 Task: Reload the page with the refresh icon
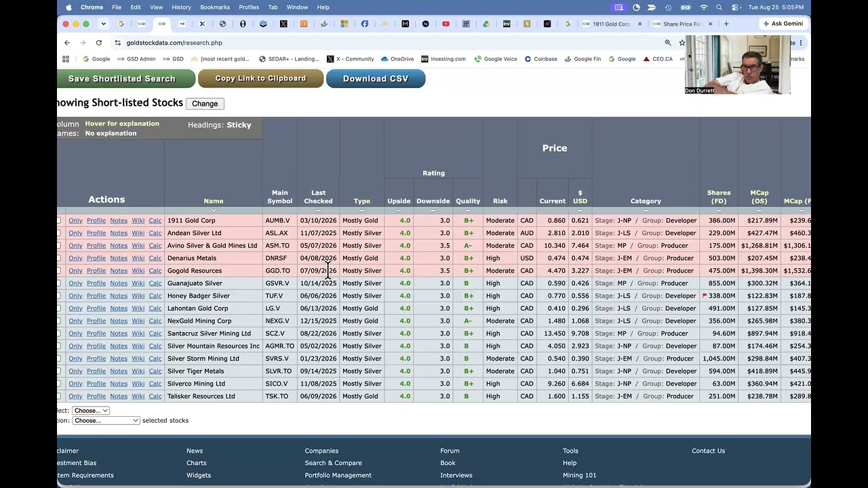pyautogui.click(x=98, y=43)
